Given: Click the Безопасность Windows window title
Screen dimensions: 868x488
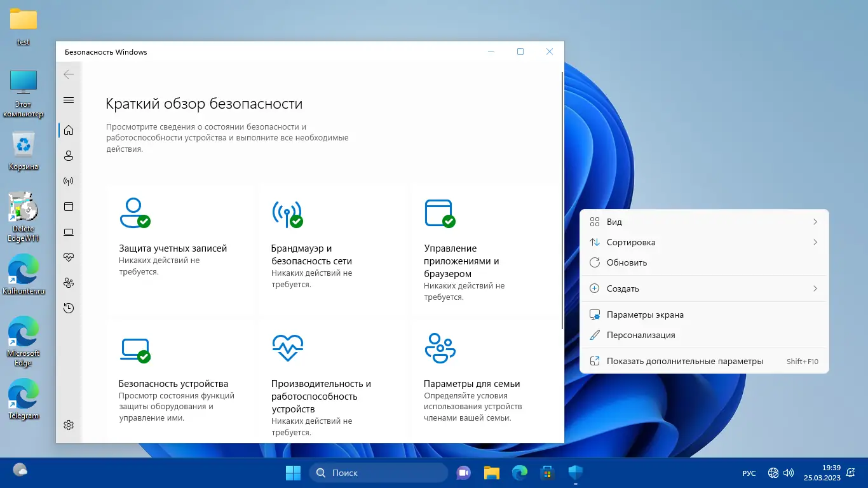Looking at the screenshot, I should tap(105, 52).
